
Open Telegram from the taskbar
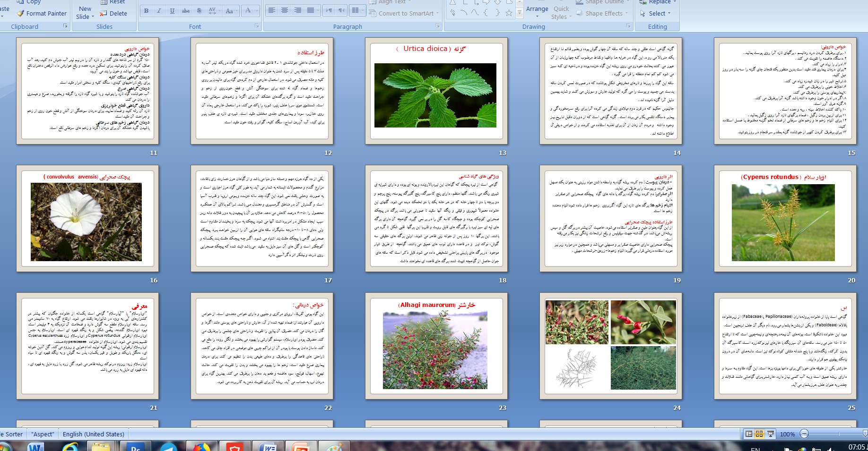[168, 447]
